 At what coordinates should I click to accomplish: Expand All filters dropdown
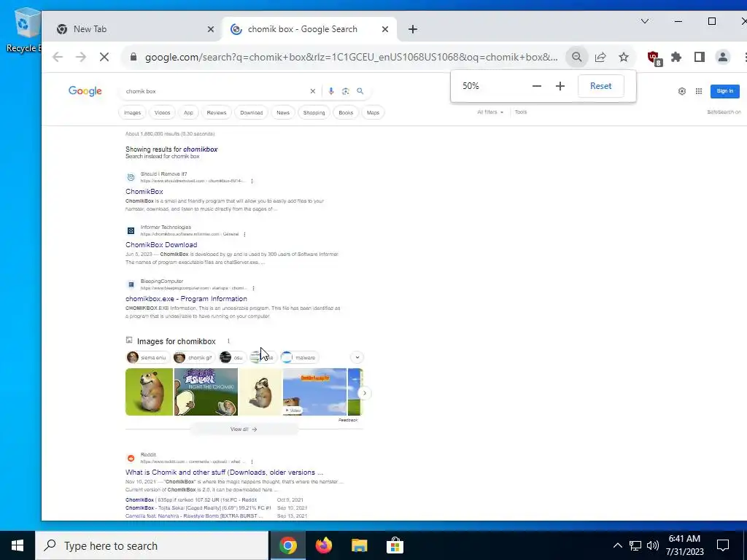click(490, 112)
